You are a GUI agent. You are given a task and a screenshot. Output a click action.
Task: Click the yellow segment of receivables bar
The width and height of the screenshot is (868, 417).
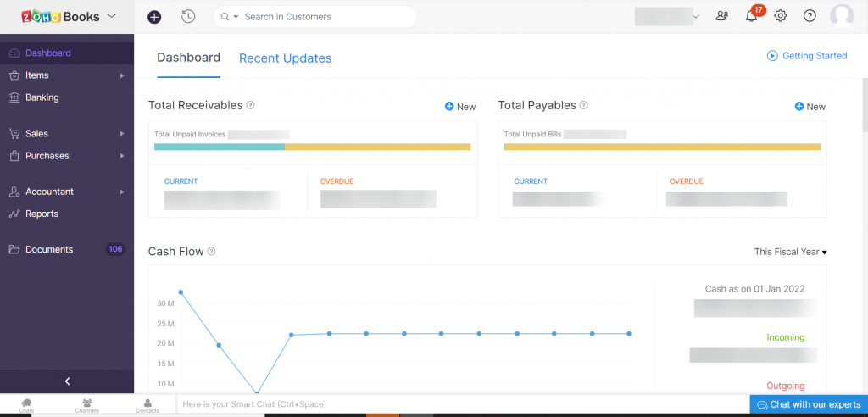point(377,147)
